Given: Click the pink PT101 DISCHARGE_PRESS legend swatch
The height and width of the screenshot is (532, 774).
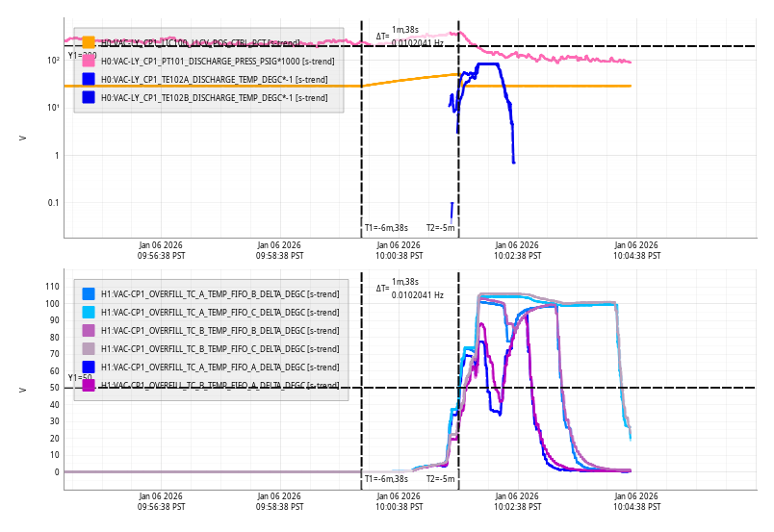Looking at the screenshot, I should [x=89, y=61].
